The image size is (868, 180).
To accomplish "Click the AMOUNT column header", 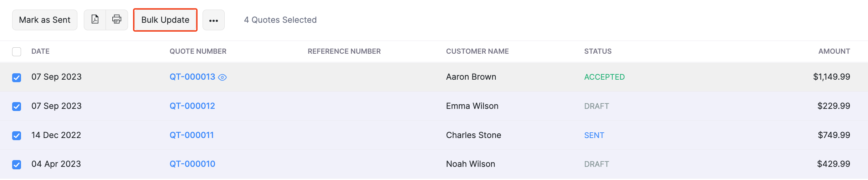I will pos(834,51).
